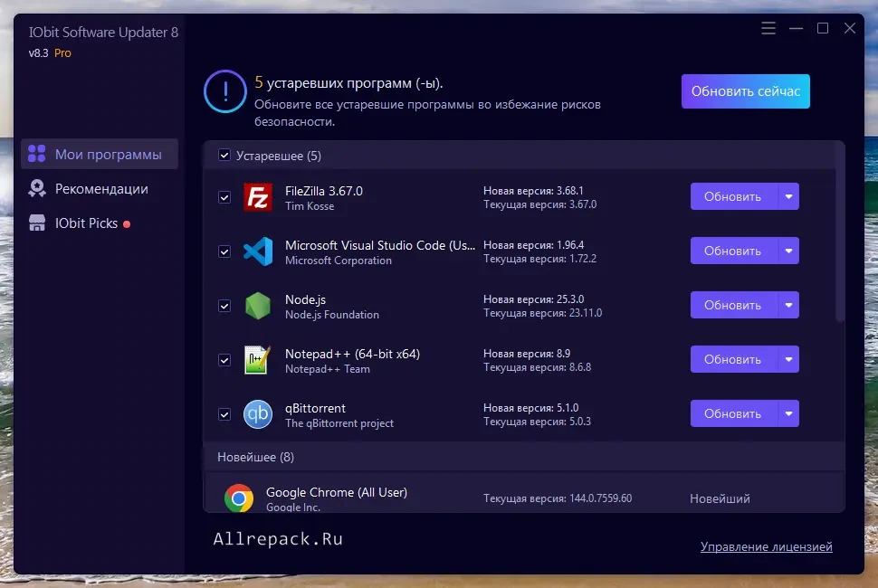This screenshot has width=878, height=588.
Task: Click the IObit Software Updater 8 title
Action: tap(103, 33)
